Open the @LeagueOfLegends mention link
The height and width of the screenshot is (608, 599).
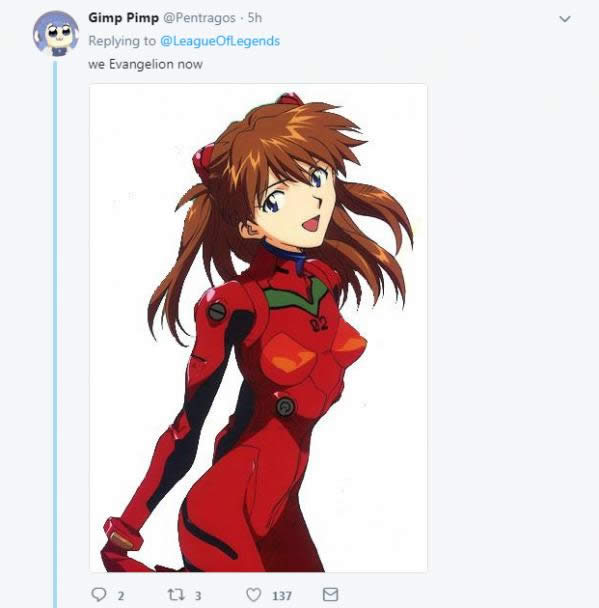220,41
